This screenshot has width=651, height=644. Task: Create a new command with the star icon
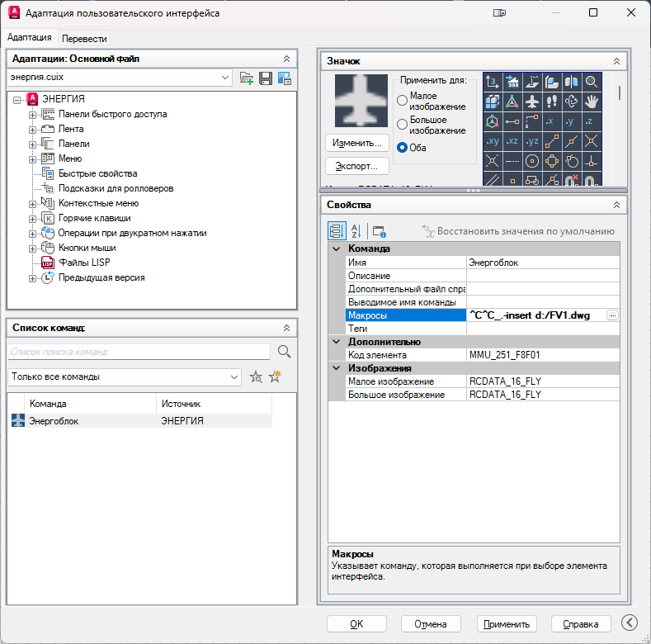275,376
